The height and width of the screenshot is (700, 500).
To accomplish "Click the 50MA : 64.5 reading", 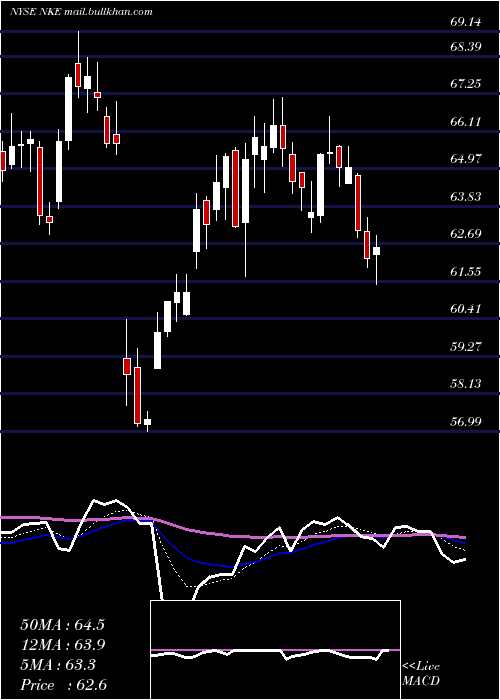I will 62,625.
